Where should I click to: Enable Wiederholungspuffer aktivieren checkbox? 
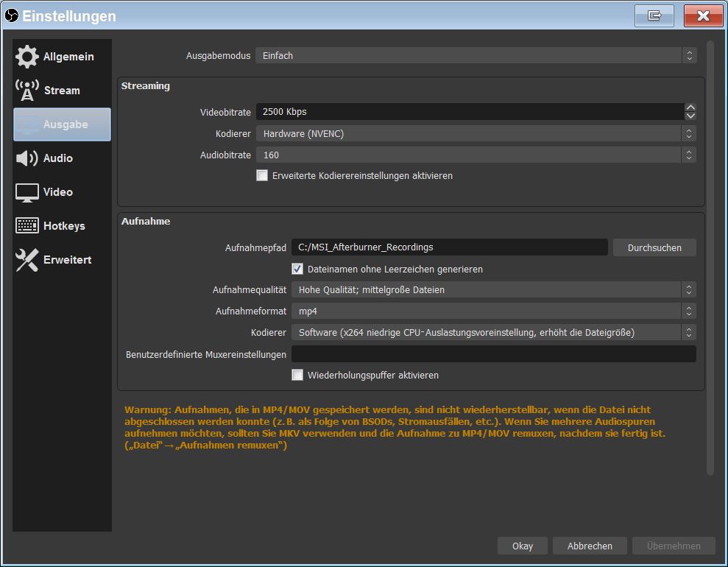tap(297, 376)
